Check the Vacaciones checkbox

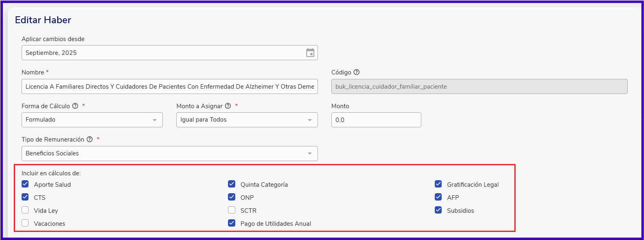click(25, 223)
